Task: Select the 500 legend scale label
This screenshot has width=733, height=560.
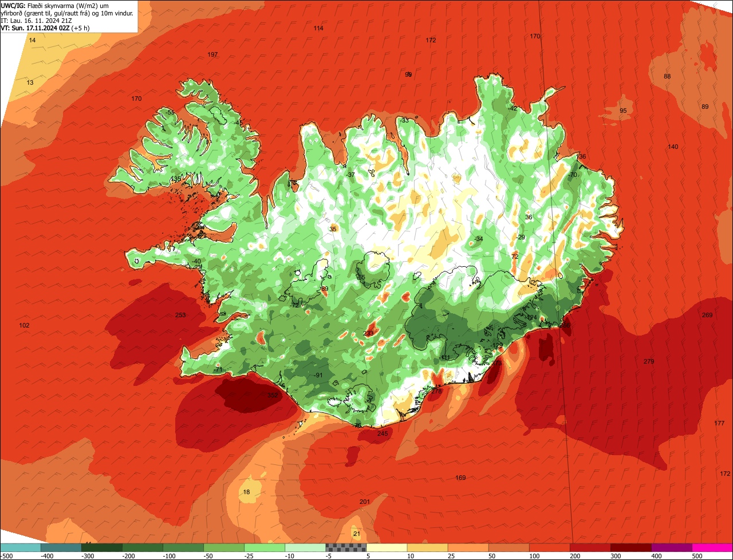Action: pyautogui.click(x=696, y=555)
